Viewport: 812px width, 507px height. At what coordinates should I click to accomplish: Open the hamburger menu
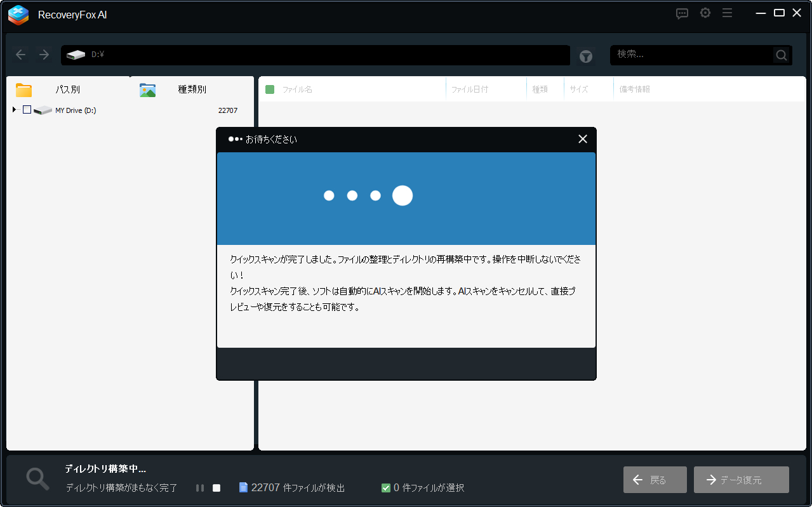coord(727,13)
